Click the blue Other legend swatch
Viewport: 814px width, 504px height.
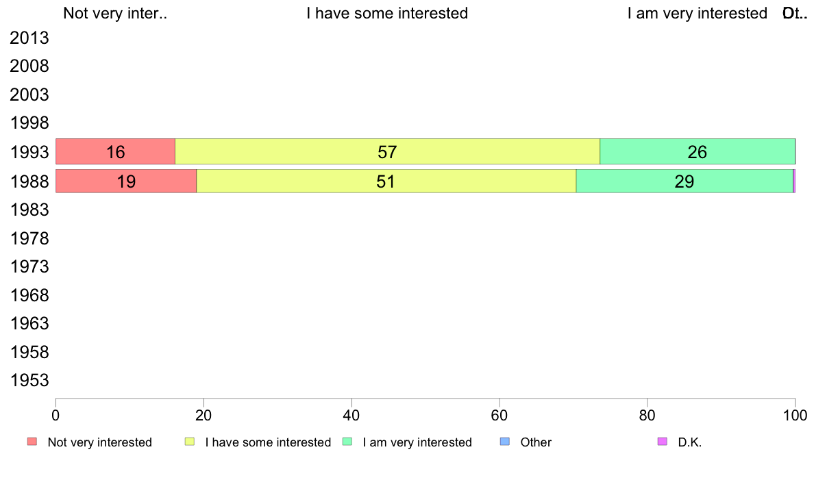504,442
